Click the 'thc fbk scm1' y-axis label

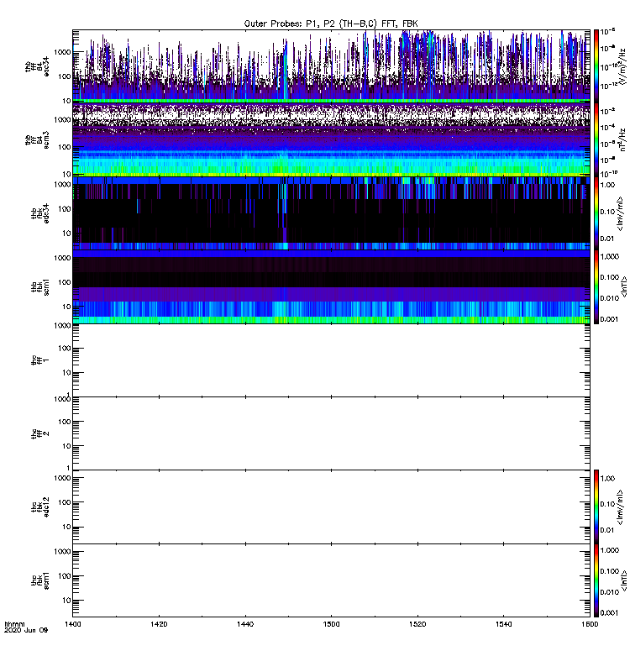click(40, 581)
